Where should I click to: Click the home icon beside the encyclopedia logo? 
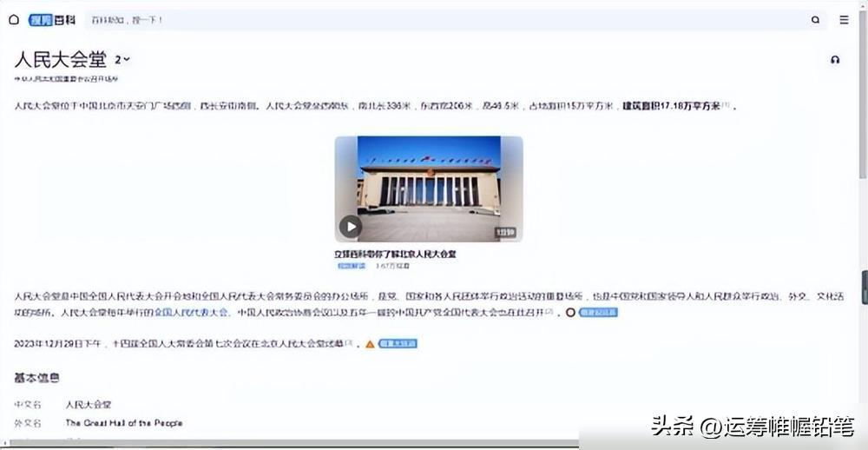pyautogui.click(x=14, y=19)
